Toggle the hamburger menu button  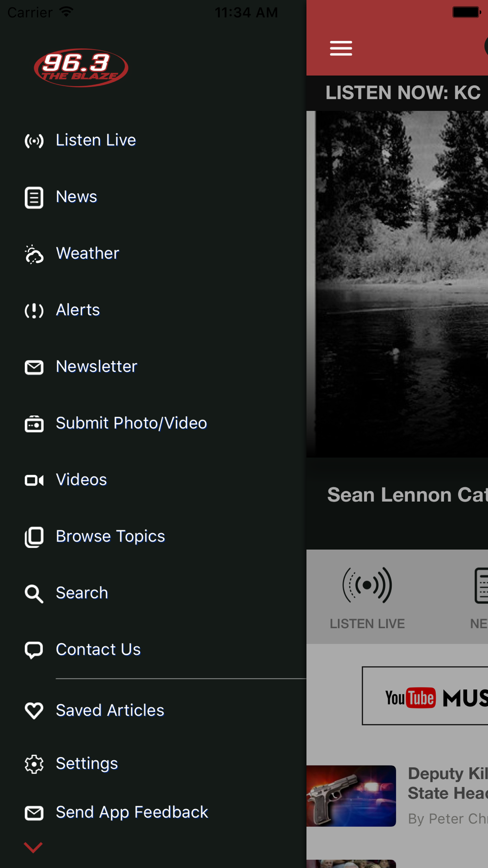point(341,48)
